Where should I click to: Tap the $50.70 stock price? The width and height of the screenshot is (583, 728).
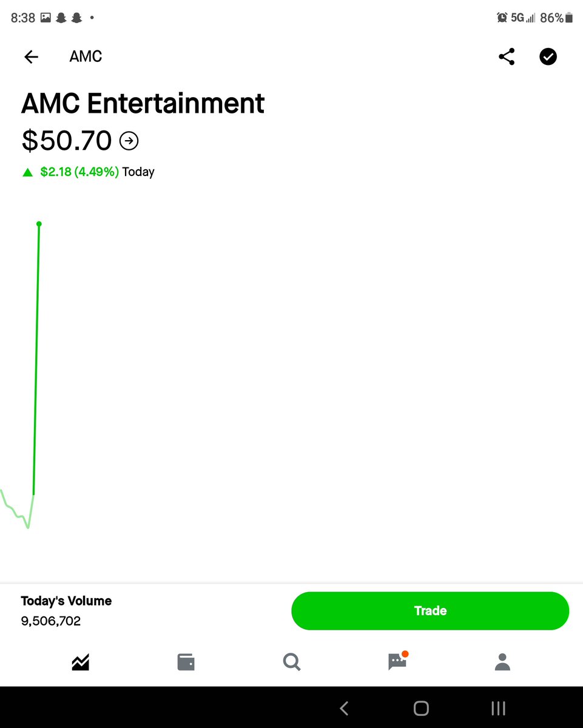point(67,141)
